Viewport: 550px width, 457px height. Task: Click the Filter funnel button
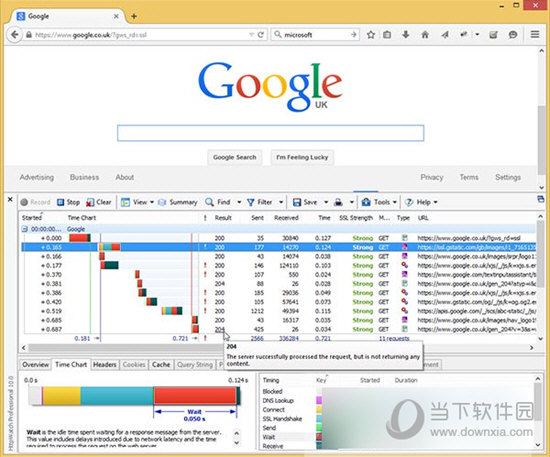(x=260, y=202)
